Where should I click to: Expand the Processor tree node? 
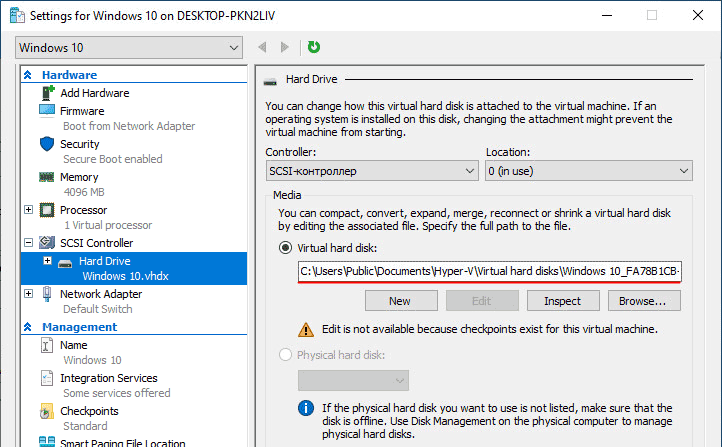pos(29,209)
